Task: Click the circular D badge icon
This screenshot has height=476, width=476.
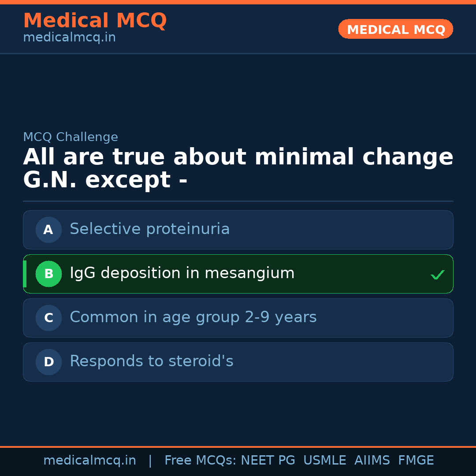Action: click(48, 362)
